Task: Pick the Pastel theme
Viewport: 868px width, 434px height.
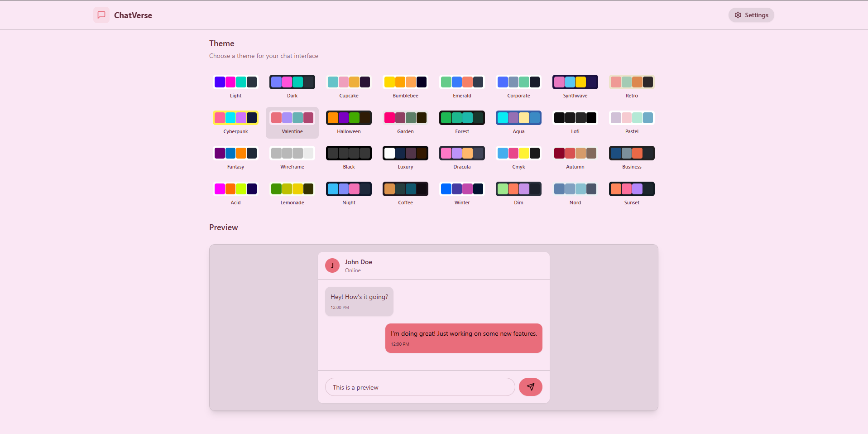Action: click(632, 123)
